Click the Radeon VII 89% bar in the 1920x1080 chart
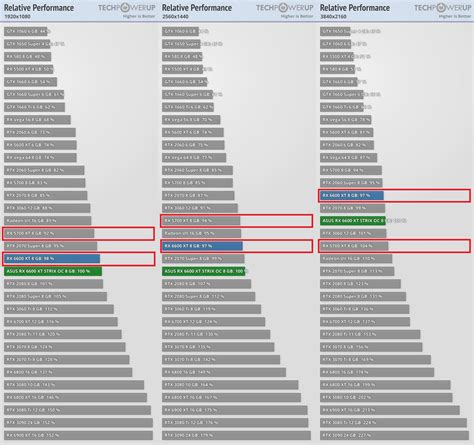The width and height of the screenshot is (474, 445). tap(48, 221)
